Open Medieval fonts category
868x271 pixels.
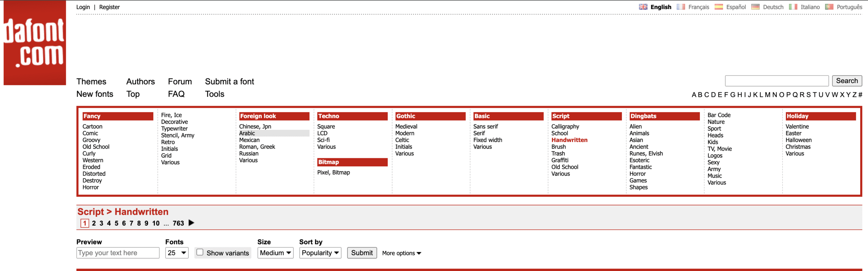click(x=406, y=127)
